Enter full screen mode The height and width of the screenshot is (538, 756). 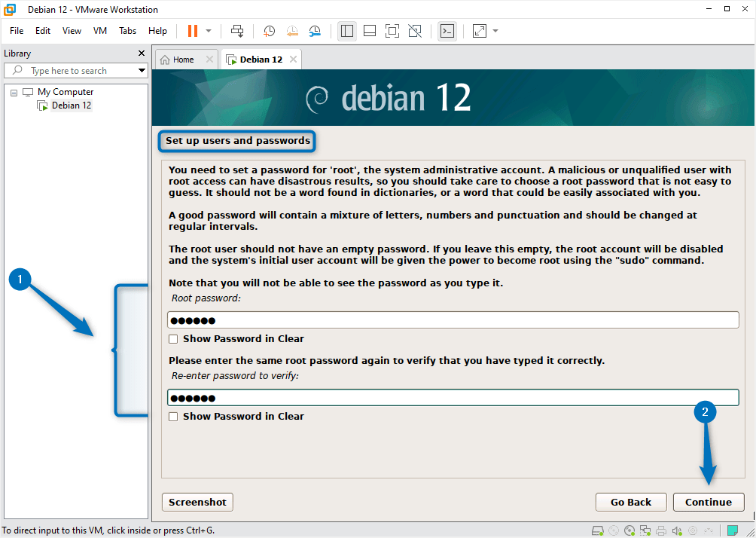coord(392,31)
